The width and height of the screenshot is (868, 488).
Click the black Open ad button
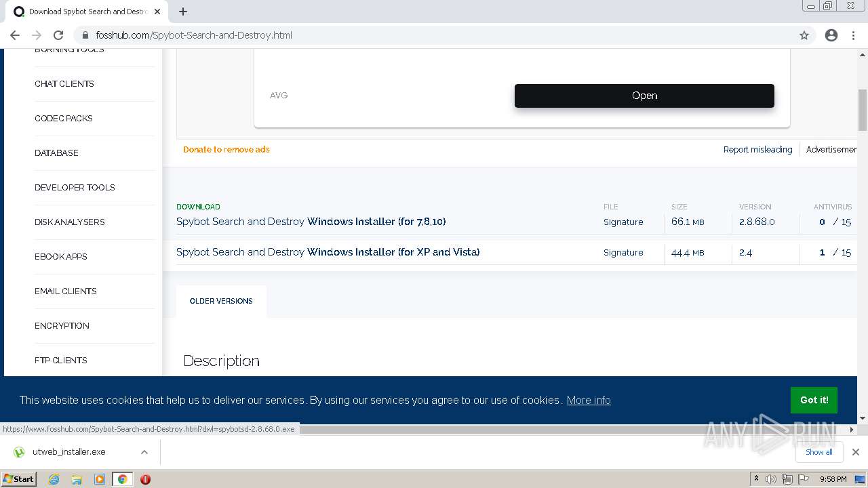(644, 96)
